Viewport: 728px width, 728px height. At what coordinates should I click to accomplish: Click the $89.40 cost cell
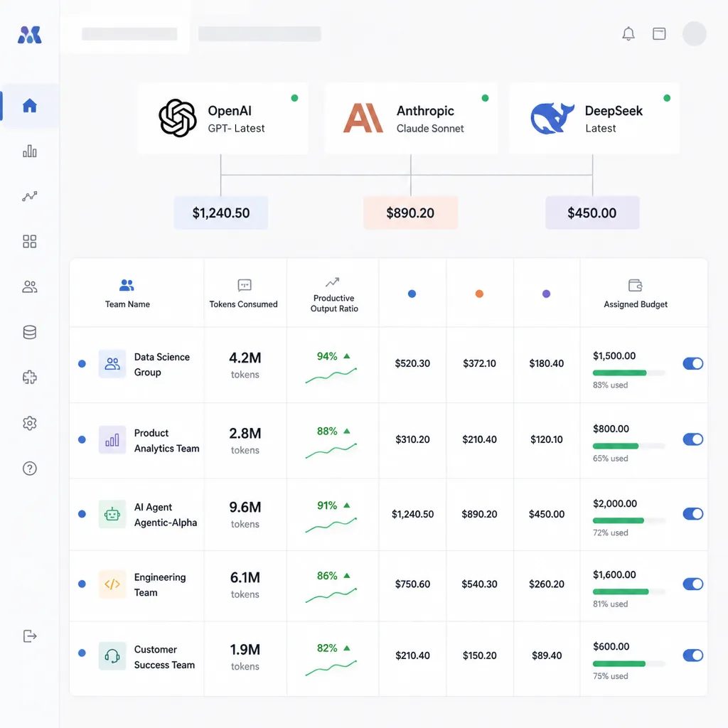click(x=547, y=655)
